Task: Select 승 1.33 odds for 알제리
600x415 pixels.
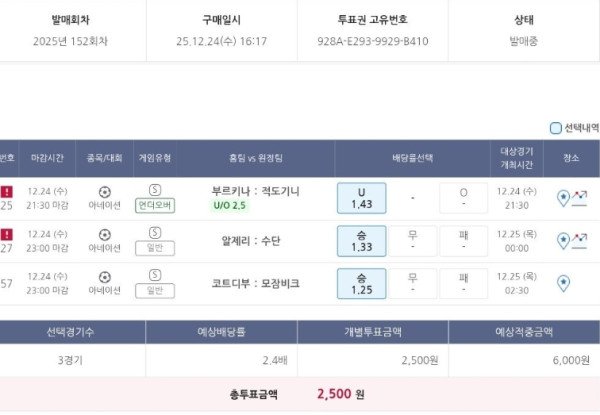Action: [361, 240]
